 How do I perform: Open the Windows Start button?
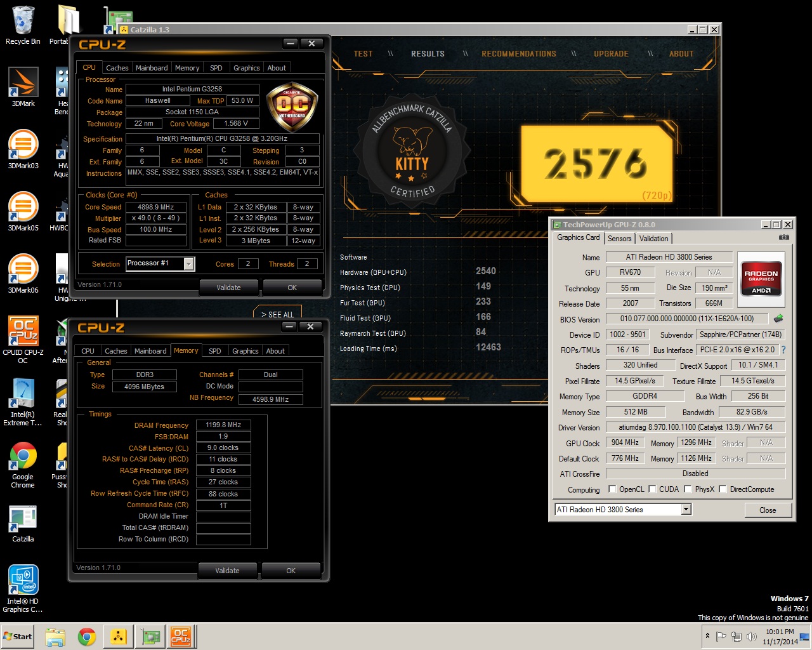18,637
